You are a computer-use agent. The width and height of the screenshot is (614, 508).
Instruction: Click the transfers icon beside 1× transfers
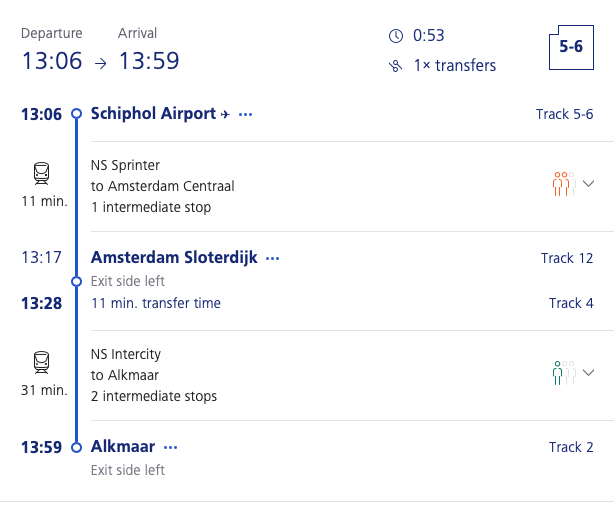pyautogui.click(x=395, y=66)
